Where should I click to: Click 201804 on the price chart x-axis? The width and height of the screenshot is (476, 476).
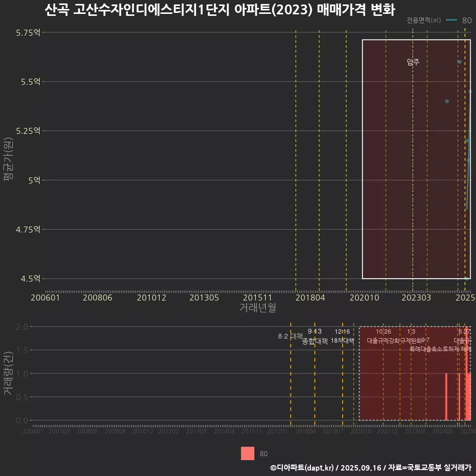(x=310, y=297)
